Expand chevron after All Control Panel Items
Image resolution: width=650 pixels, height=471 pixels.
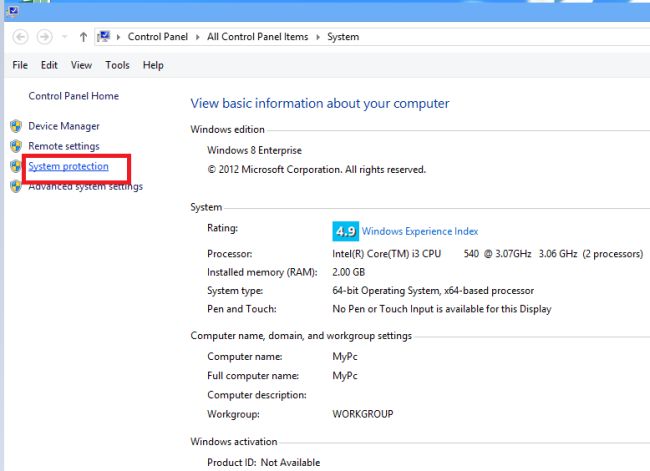318,37
